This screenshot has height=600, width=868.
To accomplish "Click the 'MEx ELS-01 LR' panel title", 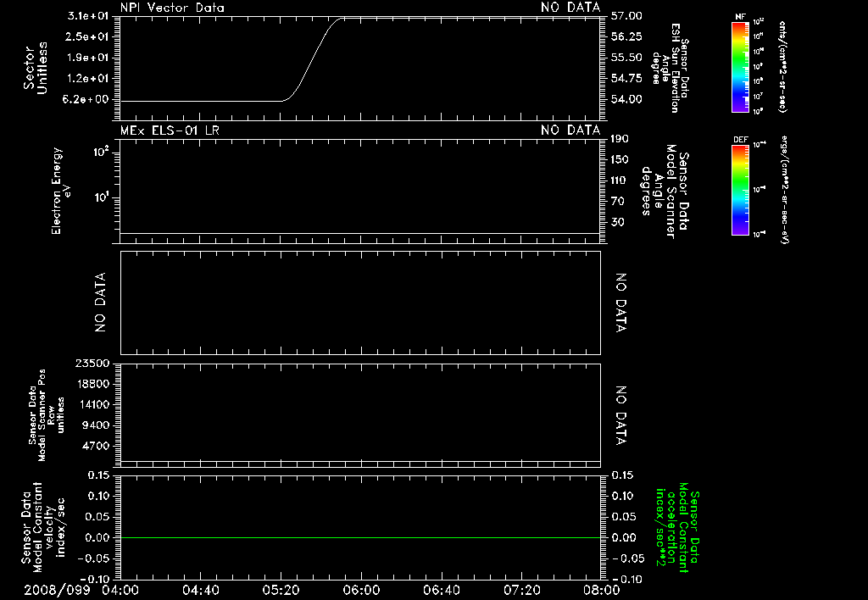I will 170,131.
